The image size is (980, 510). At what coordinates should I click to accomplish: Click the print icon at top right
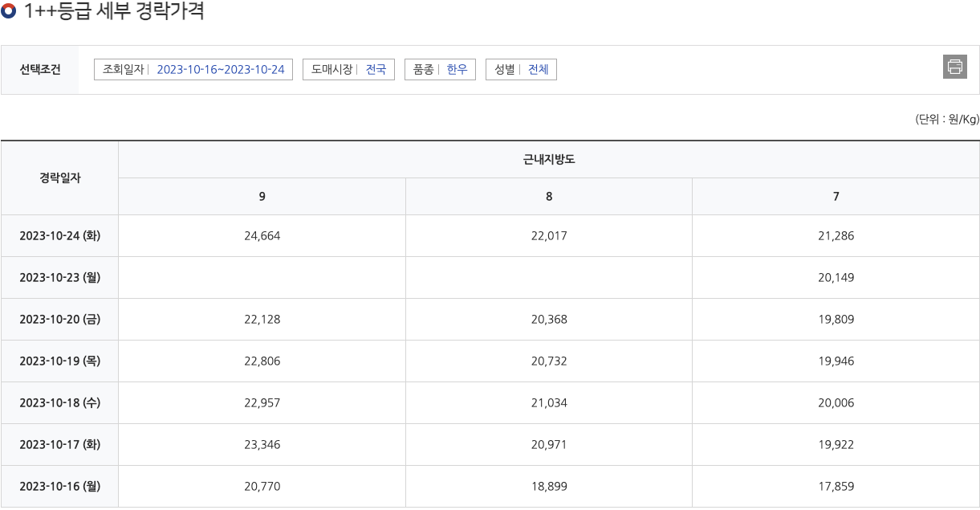pyautogui.click(x=954, y=67)
